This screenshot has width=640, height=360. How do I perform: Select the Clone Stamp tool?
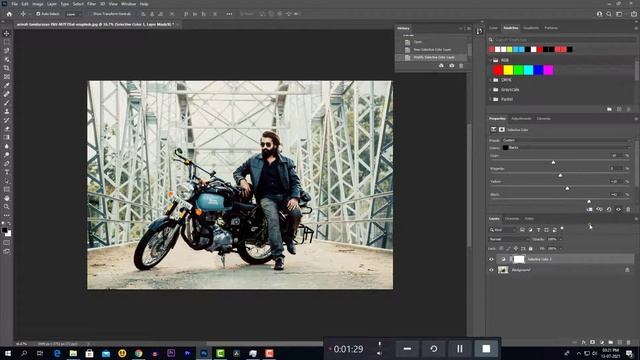(x=7, y=111)
